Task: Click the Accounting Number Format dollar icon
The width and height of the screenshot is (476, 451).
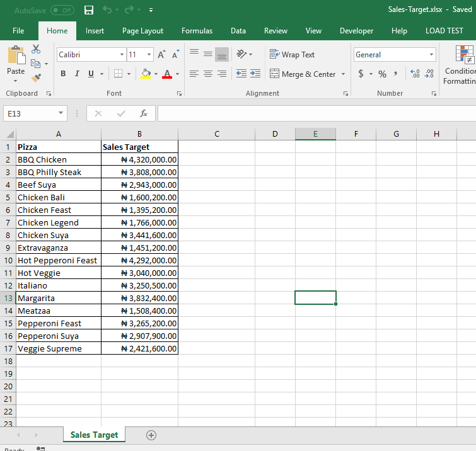Action: 361,74
